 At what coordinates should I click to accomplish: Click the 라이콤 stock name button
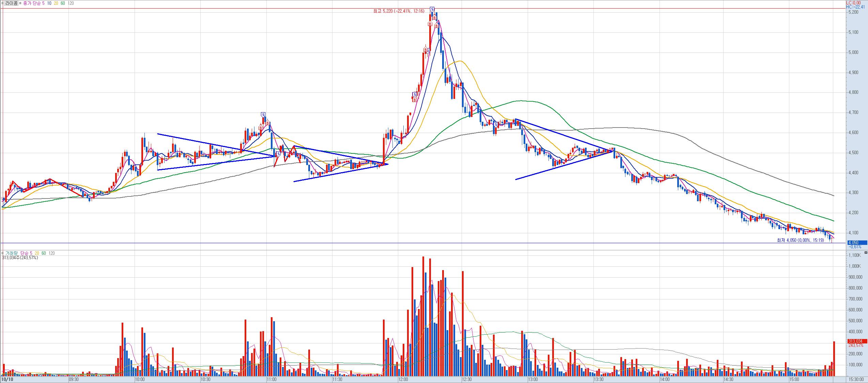point(11,3)
